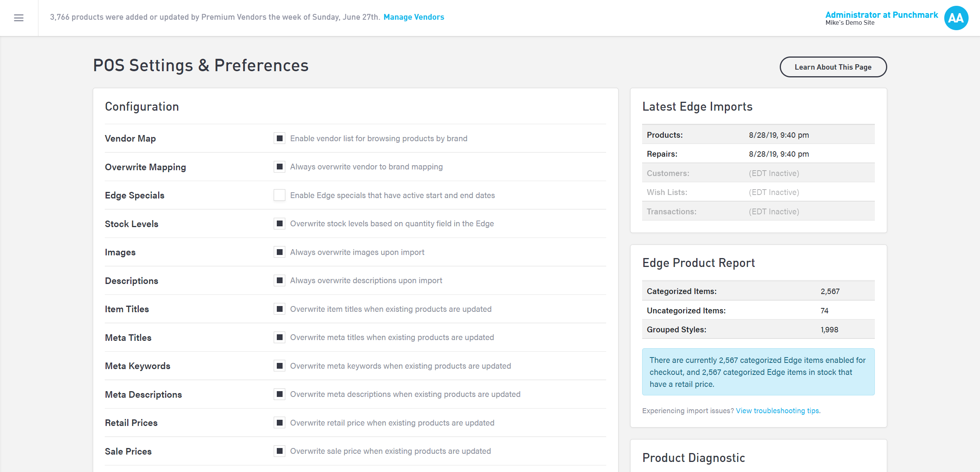Click Administrator at Punchmark account name
Image resolution: width=980 pixels, height=472 pixels.
pos(881,15)
